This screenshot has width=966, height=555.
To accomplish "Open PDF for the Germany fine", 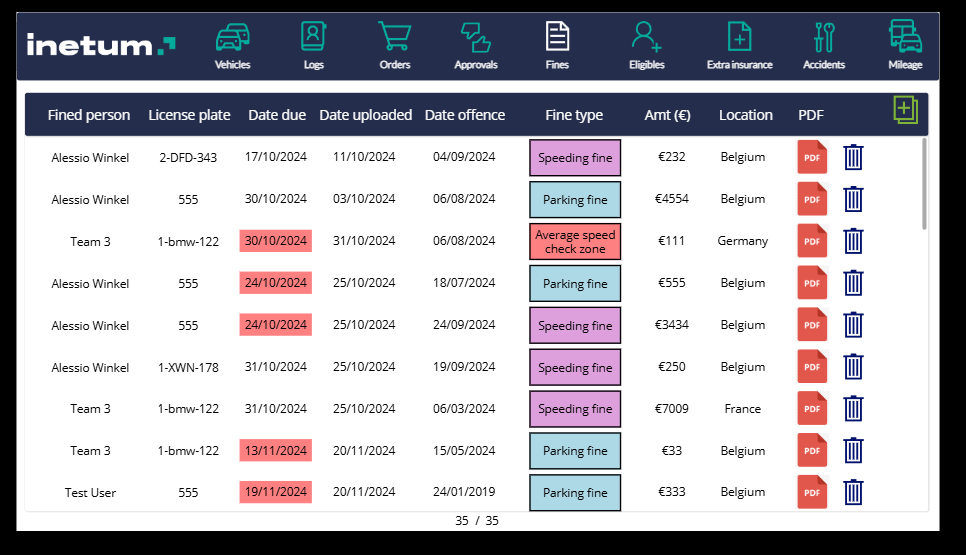I will click(812, 242).
